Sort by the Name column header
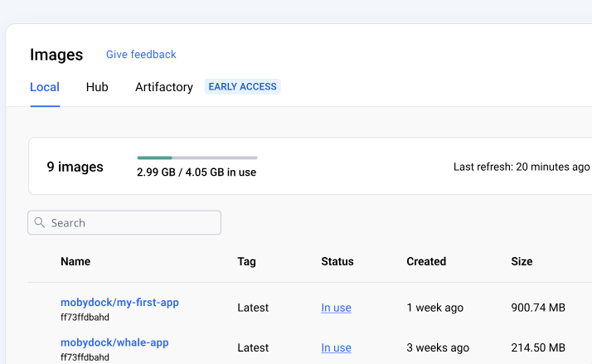The image size is (592, 364). click(75, 261)
